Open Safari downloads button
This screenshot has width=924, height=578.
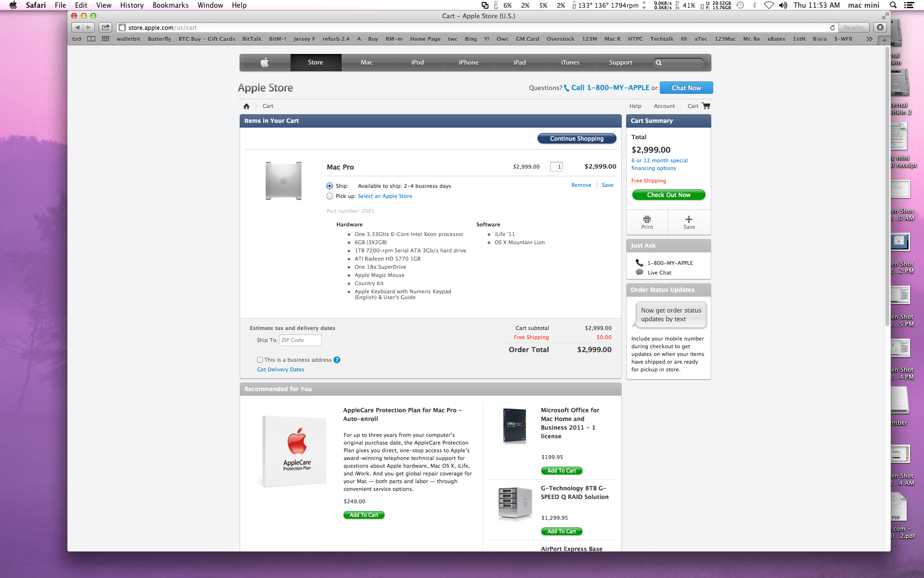pyautogui.click(x=880, y=27)
